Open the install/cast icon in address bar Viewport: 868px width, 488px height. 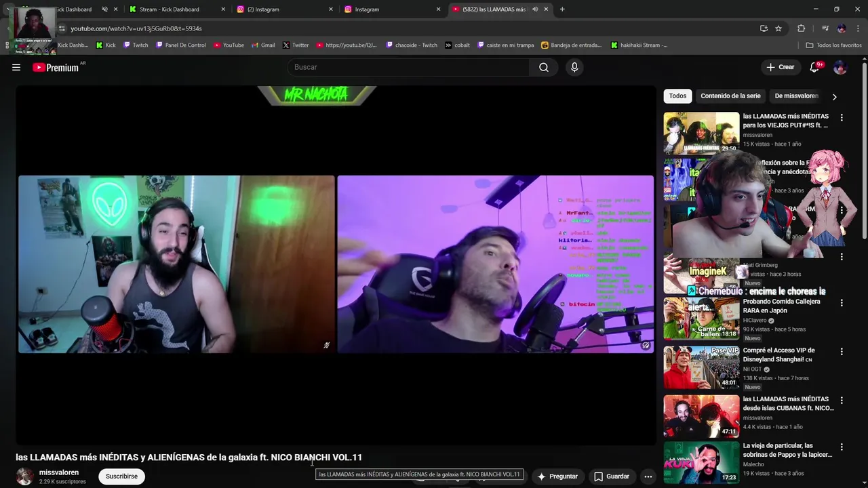[764, 28]
